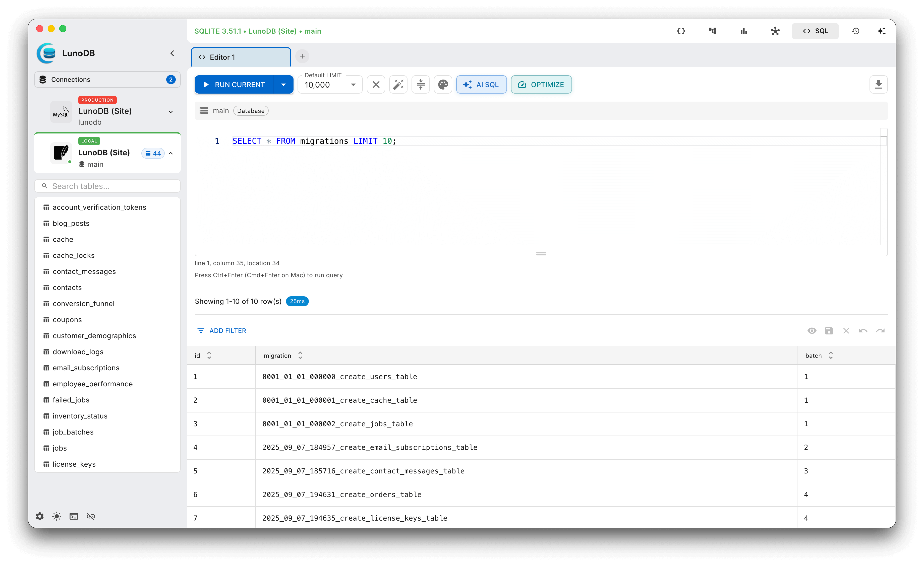Click the redo arrow icon
This screenshot has height=565, width=924.
tap(880, 331)
